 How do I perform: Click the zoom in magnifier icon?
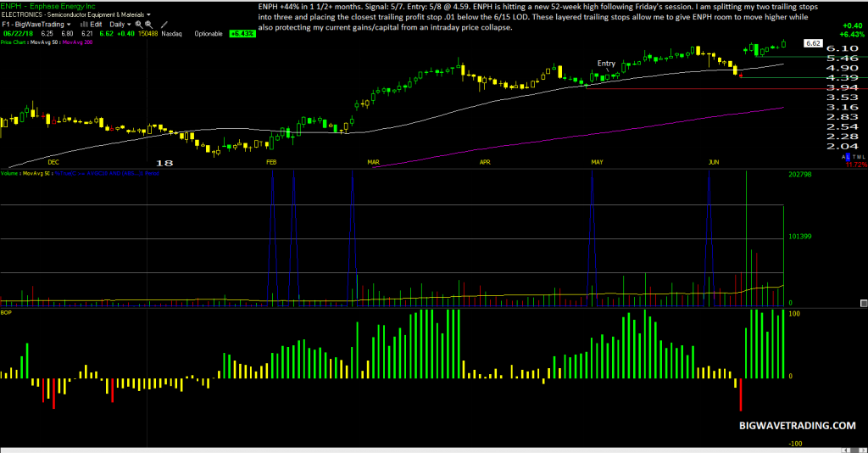(x=139, y=25)
